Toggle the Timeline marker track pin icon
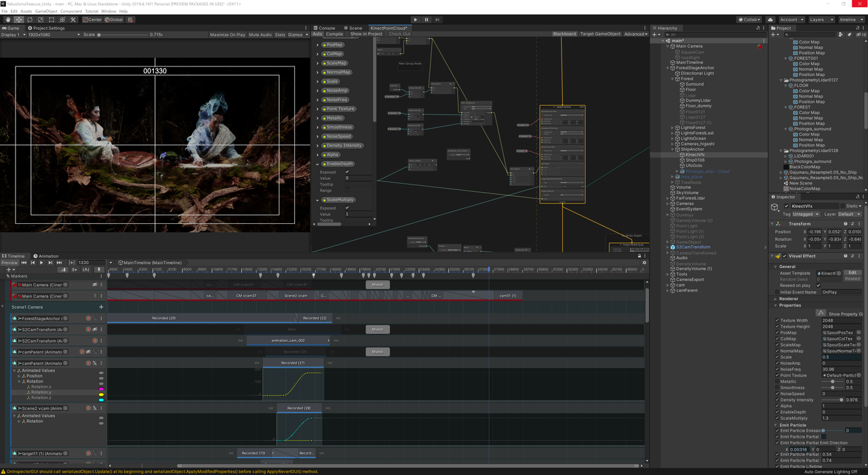The width and height of the screenshot is (868, 475). point(100,270)
